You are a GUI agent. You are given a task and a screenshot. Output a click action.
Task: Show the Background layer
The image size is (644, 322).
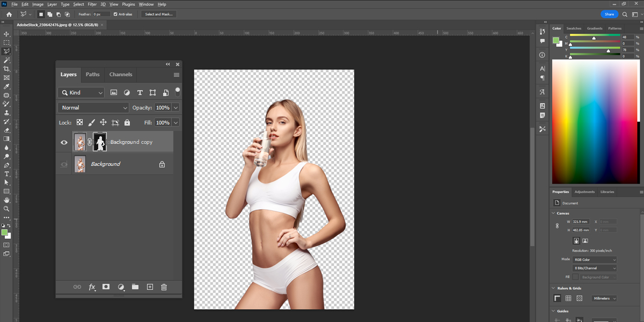(x=64, y=164)
